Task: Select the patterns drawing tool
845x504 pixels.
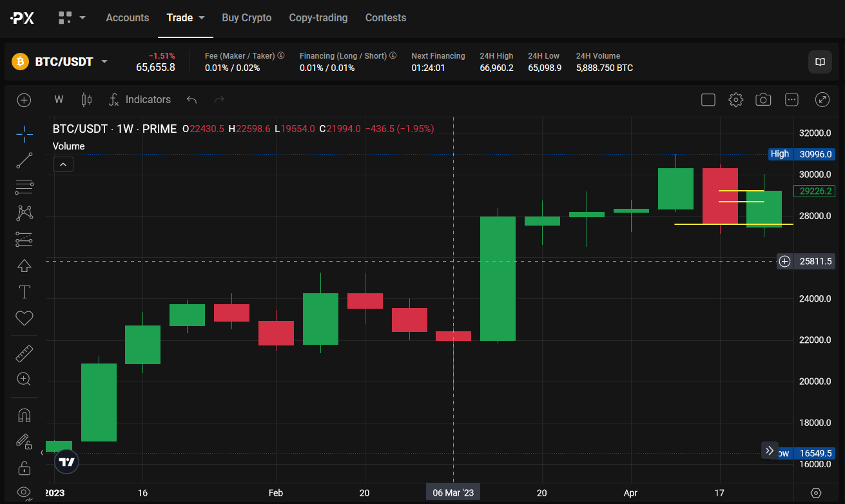Action: pyautogui.click(x=24, y=213)
